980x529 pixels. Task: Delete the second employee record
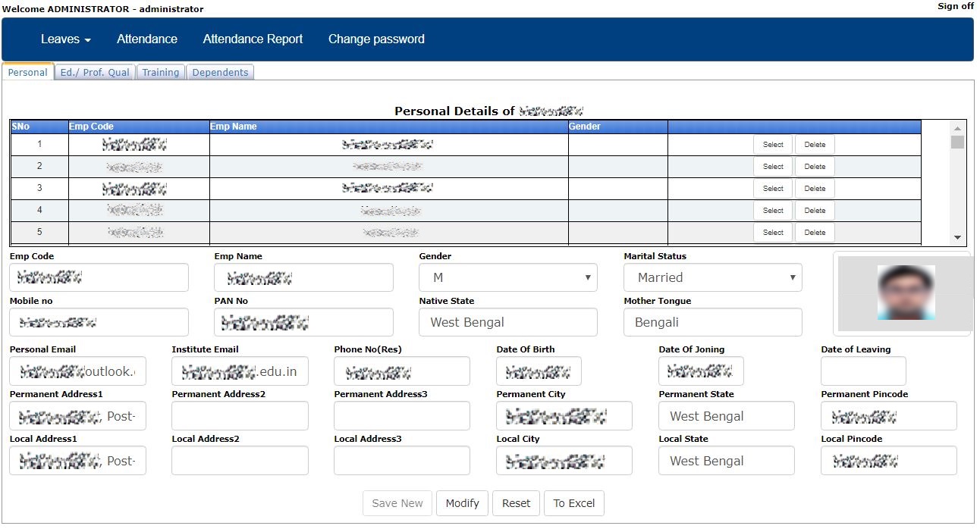[x=814, y=165]
